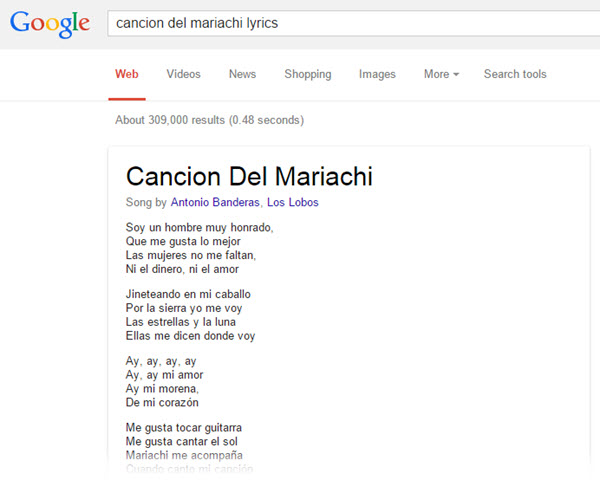
Task: Click faded lyric Mariachi me acompaña
Action: point(184,455)
